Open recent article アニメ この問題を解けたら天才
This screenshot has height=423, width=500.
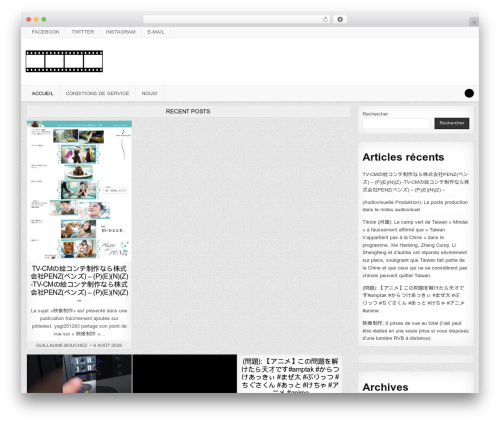click(414, 299)
